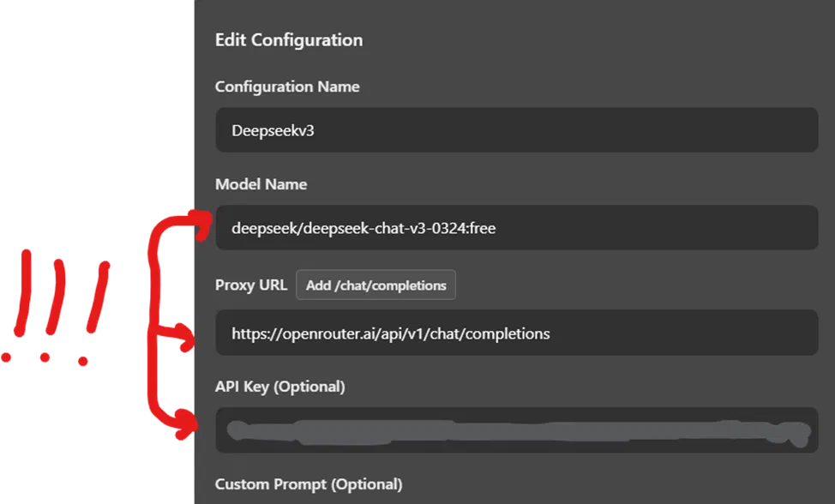Click the deepseek-chat-v3-0324:free model text
The height and width of the screenshot is (504, 835).
363,229
